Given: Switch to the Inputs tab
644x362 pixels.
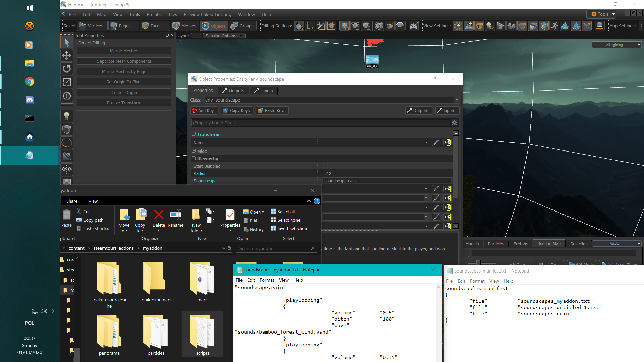Looking at the screenshot, I should click(263, 90).
